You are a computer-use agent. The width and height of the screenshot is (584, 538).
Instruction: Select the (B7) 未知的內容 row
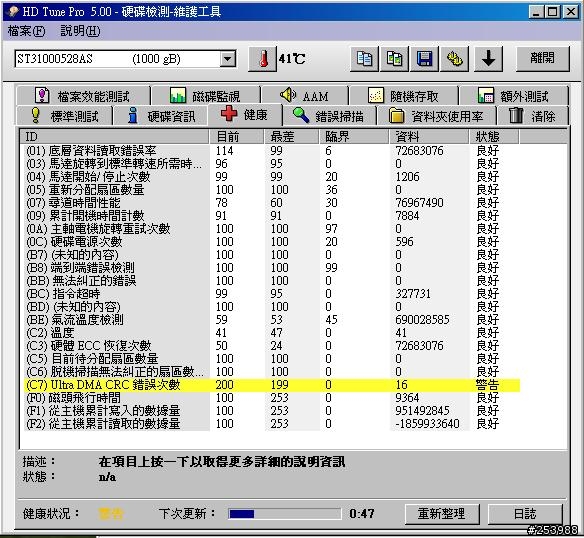tap(272, 255)
